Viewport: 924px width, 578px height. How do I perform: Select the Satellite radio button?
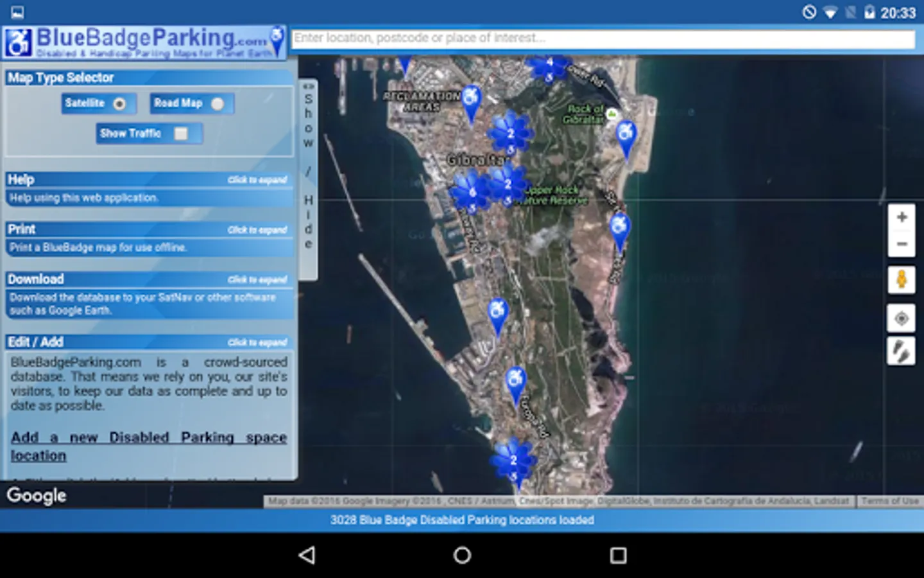tap(119, 103)
